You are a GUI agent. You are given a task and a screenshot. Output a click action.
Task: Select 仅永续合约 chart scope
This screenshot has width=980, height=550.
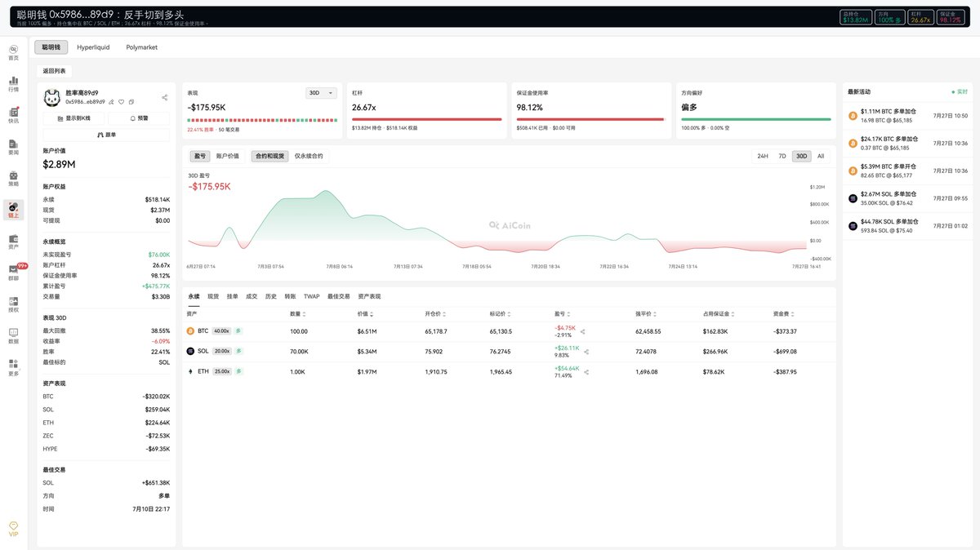click(309, 156)
